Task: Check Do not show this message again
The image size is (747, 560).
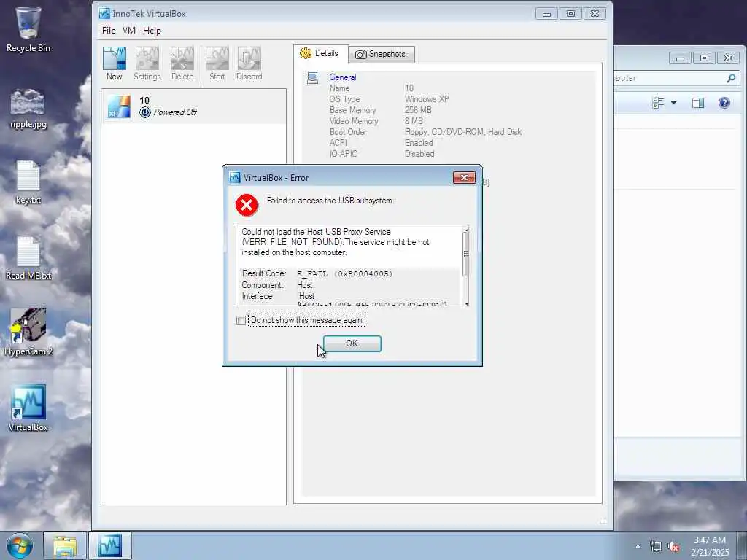Action: point(241,321)
